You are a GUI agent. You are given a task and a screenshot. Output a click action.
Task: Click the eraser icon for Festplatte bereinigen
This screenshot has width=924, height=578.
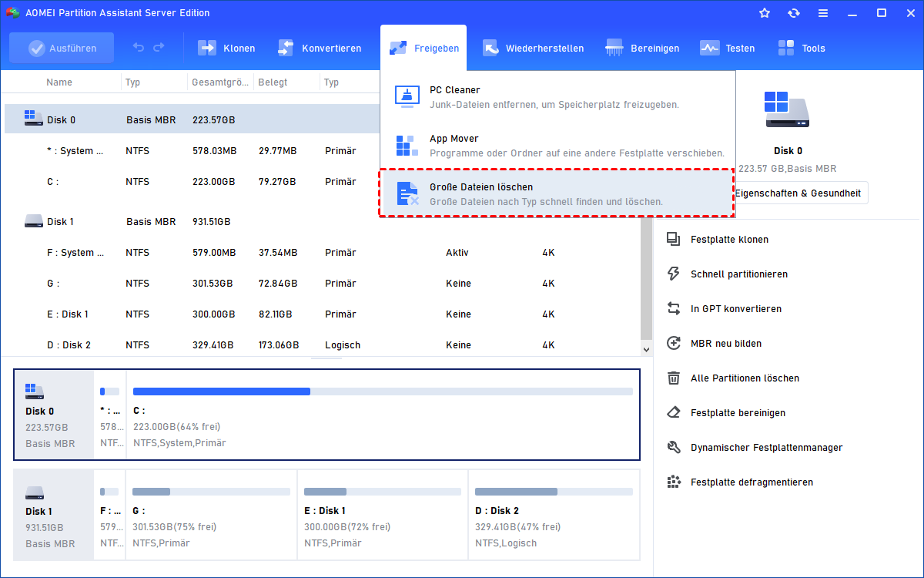click(x=674, y=413)
